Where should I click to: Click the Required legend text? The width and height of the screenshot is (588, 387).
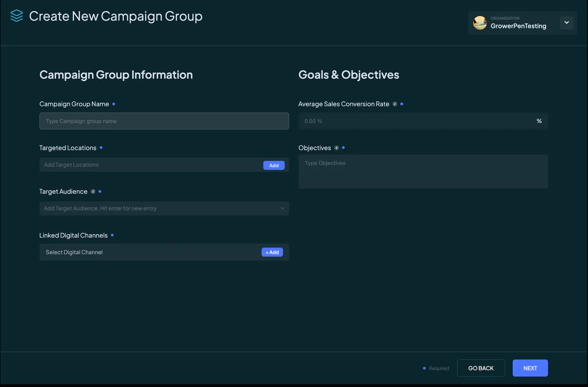[439, 368]
